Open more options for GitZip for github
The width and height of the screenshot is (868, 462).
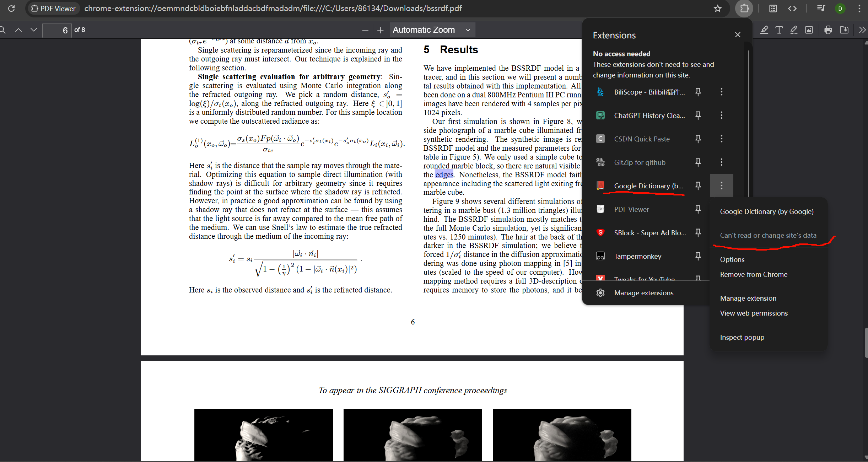point(721,162)
